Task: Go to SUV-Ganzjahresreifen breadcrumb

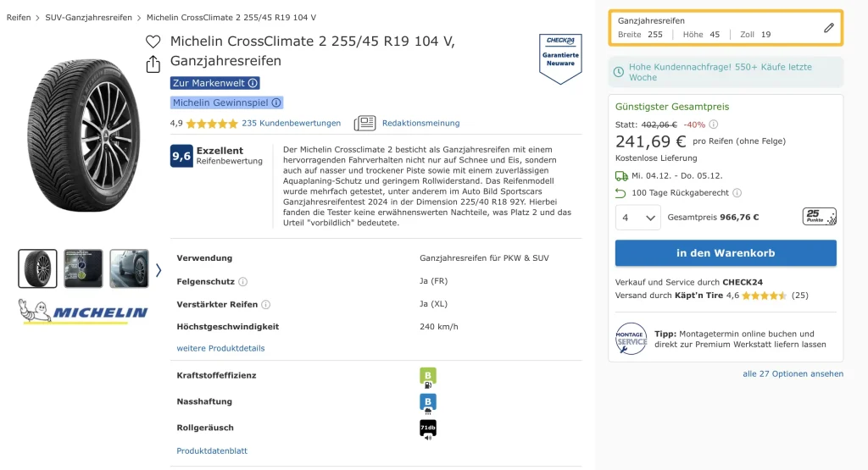Action: click(88, 18)
